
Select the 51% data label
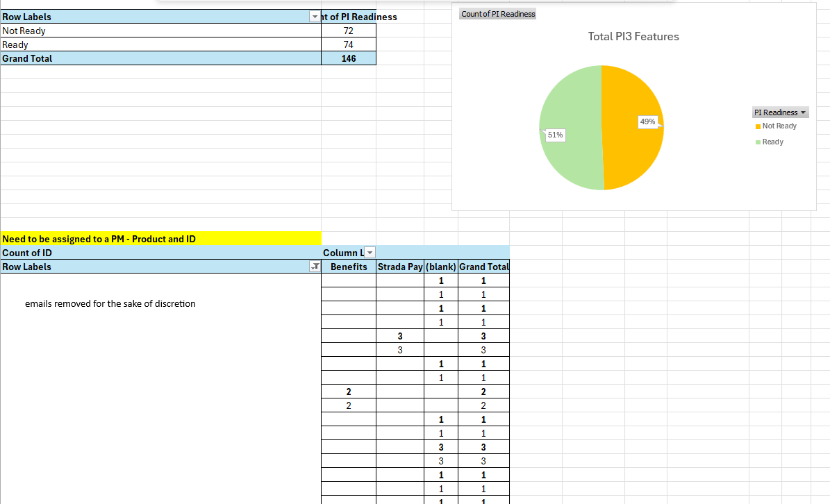[555, 135]
